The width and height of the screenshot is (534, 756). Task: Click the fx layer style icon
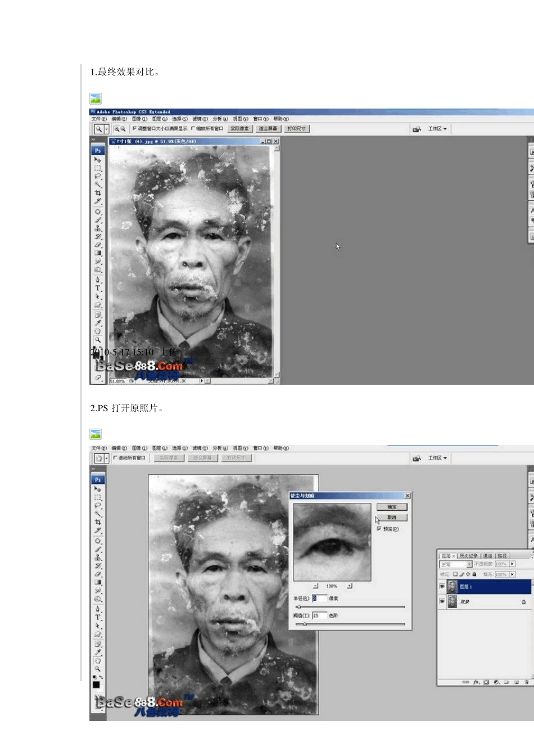click(x=476, y=682)
